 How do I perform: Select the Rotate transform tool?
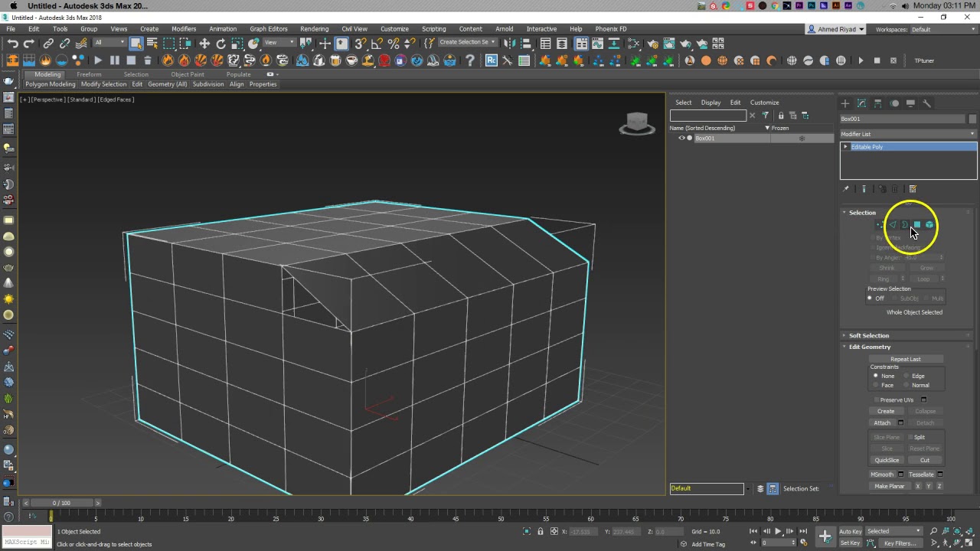pos(220,44)
